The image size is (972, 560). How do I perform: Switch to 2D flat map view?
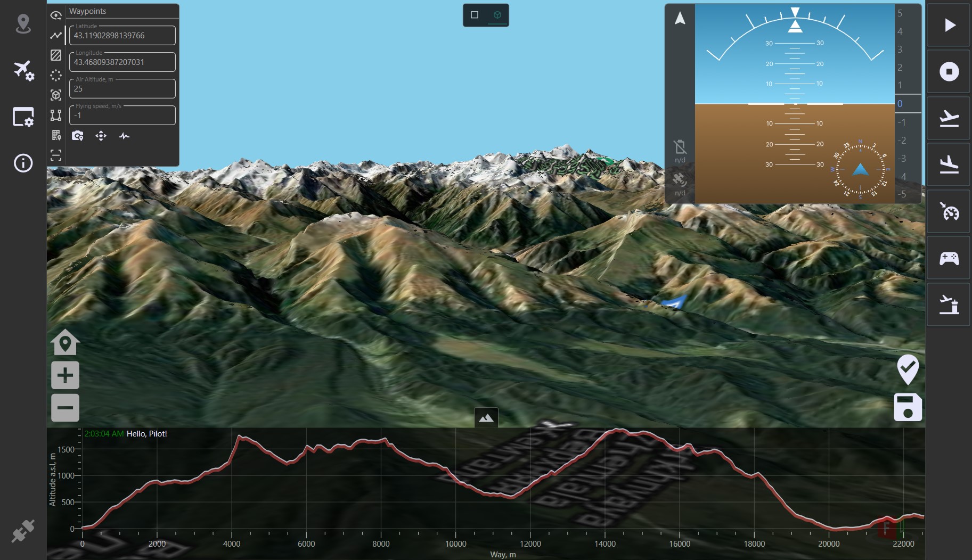pos(475,15)
